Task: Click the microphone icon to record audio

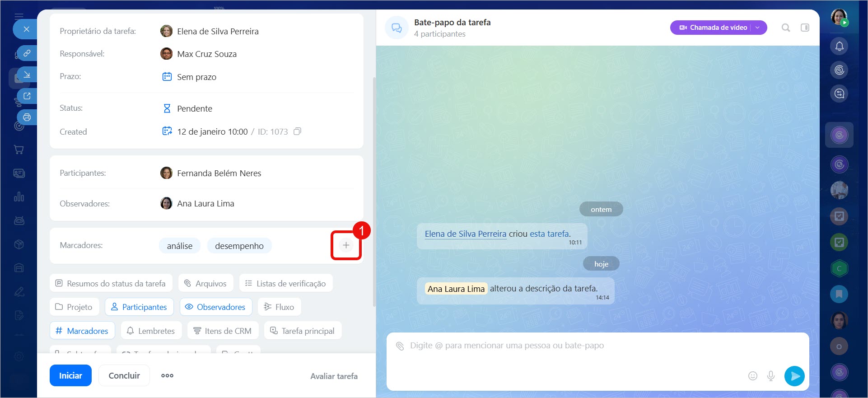Action: click(x=771, y=376)
